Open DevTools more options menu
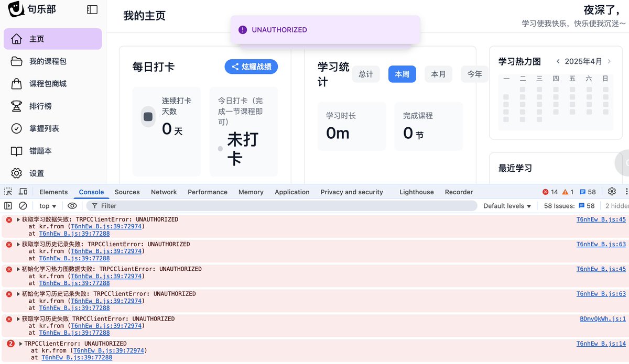This screenshot has height=364, width=629. pyautogui.click(x=625, y=192)
